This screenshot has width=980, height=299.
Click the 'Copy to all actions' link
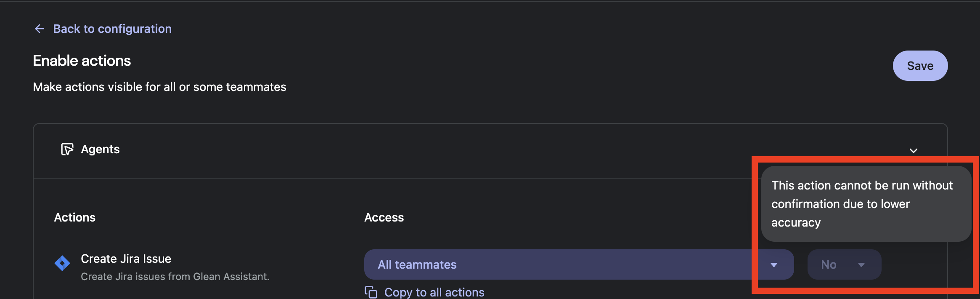pos(434,292)
